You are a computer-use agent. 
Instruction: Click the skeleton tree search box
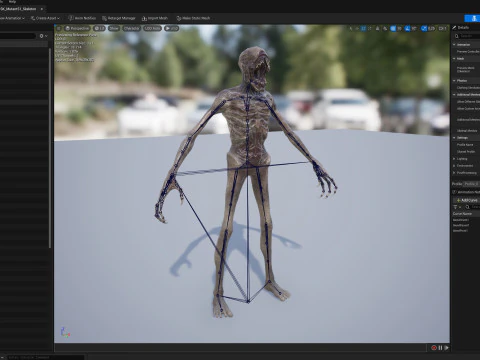[x=18, y=36]
